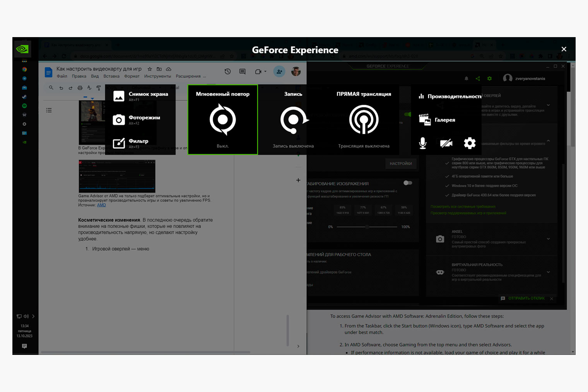Click the plus button beside Docs page
The image size is (588, 392).
click(x=298, y=180)
